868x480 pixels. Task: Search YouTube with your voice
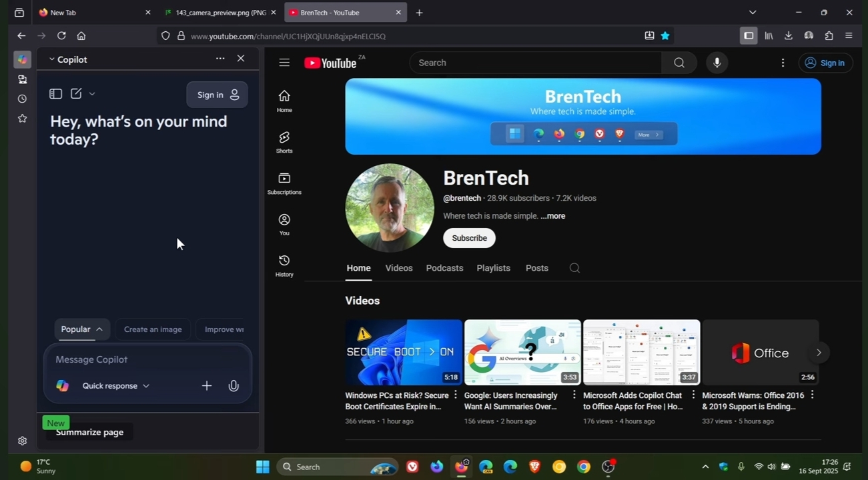point(717,63)
